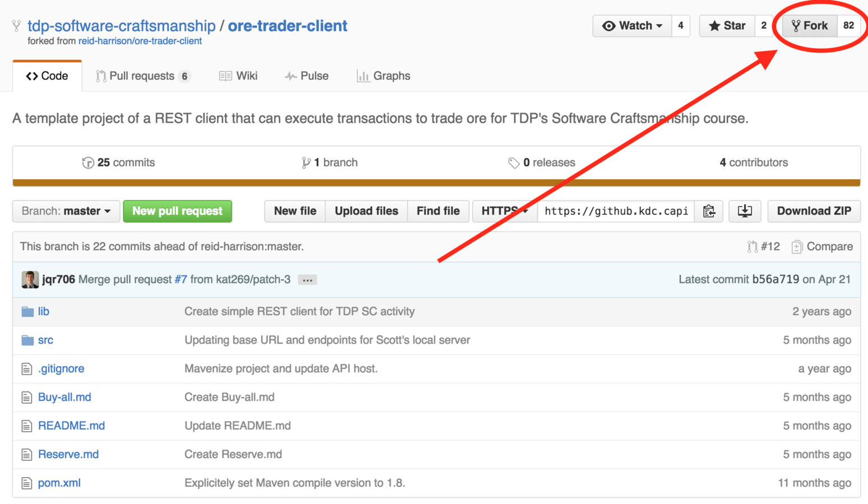Open the Graphs tab
This screenshot has width=868, height=504.
383,76
